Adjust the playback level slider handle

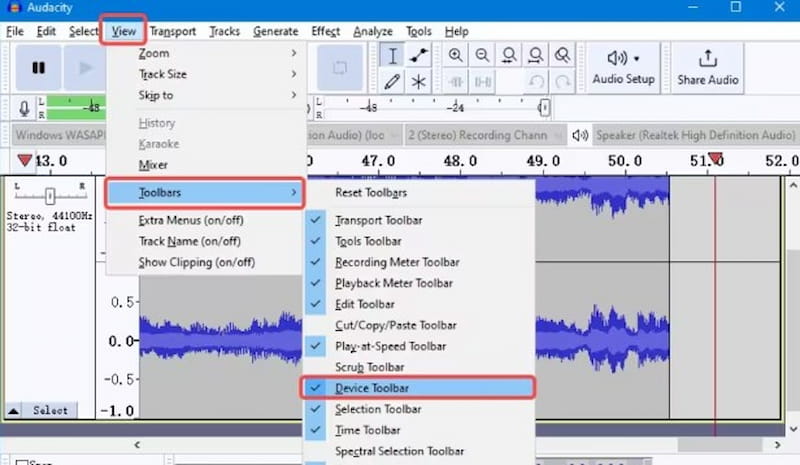click(x=544, y=108)
